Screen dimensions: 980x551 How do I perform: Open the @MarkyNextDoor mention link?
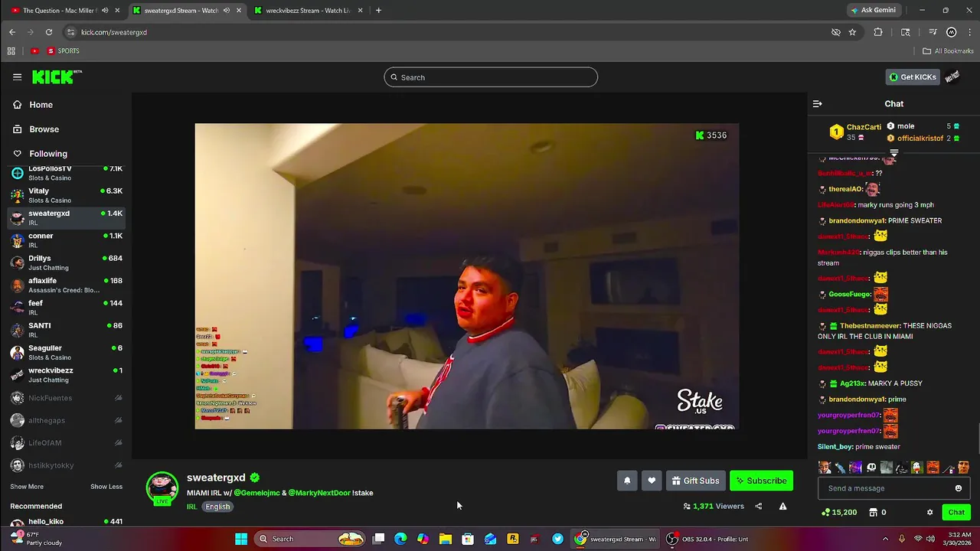[x=319, y=493]
